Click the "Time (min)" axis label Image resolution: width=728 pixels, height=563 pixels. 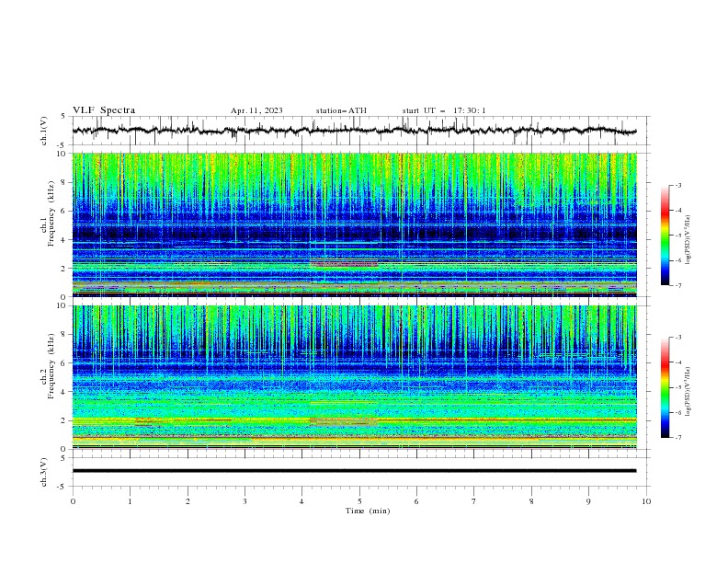[368, 511]
